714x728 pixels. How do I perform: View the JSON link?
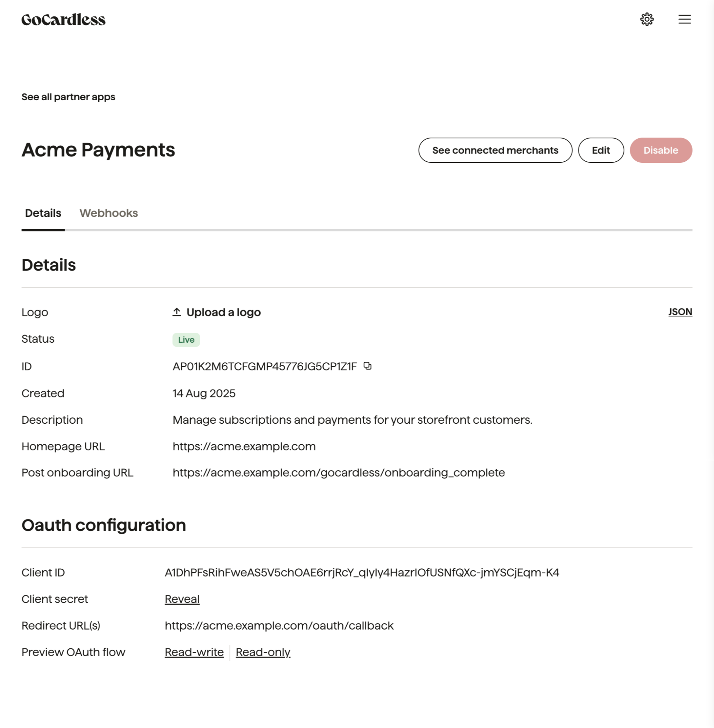[680, 312]
